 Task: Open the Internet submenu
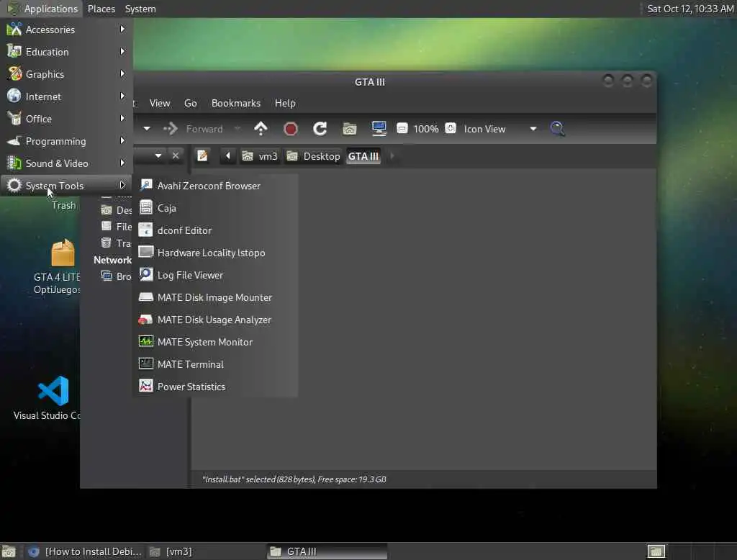66,96
